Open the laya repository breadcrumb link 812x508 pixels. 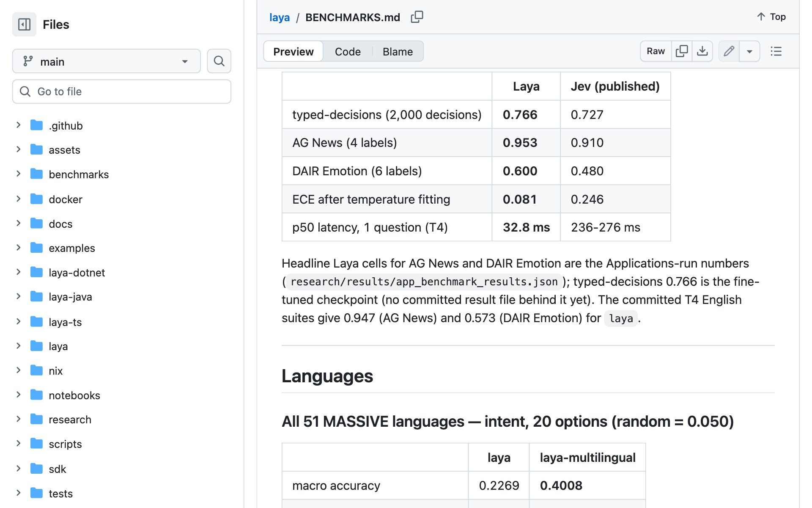[x=280, y=17]
